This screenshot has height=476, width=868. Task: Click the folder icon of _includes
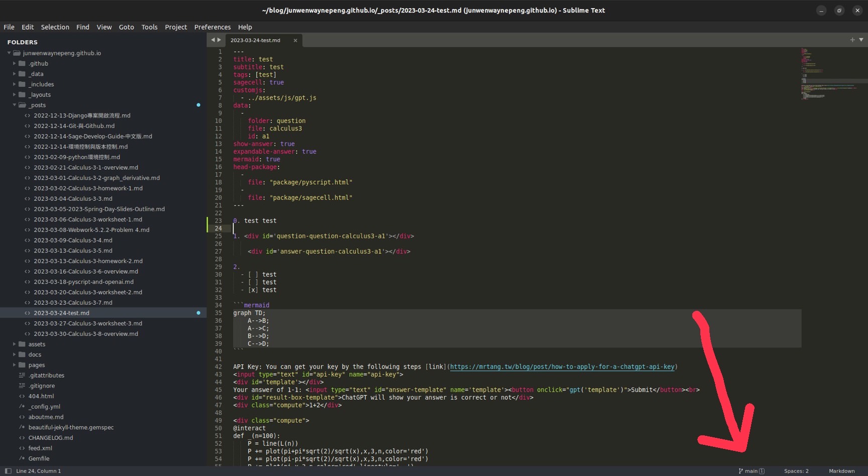pos(22,84)
